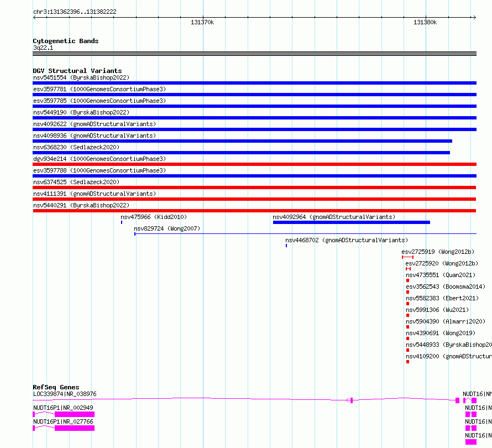
Task: Open nsv5440291 (ByrskaBishop2022) label
Action: (81, 205)
